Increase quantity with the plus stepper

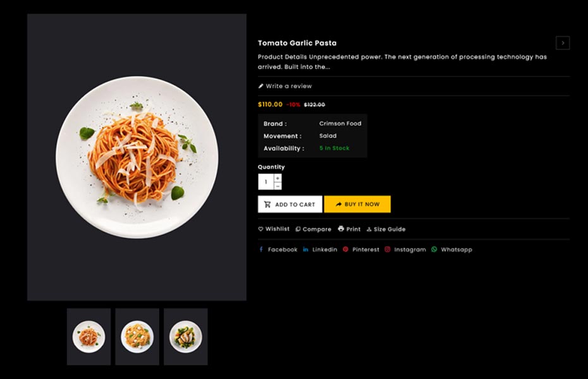click(x=278, y=178)
